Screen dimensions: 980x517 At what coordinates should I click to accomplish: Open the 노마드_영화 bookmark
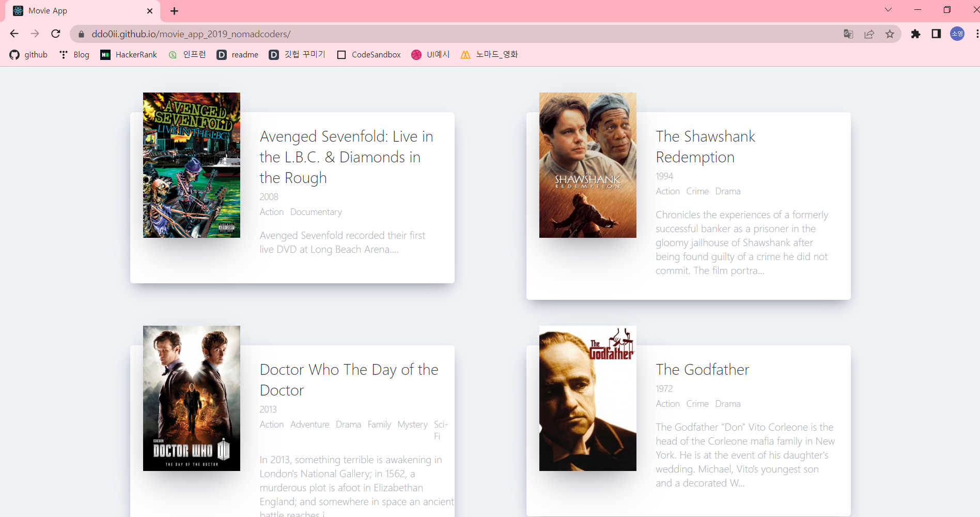tap(489, 55)
